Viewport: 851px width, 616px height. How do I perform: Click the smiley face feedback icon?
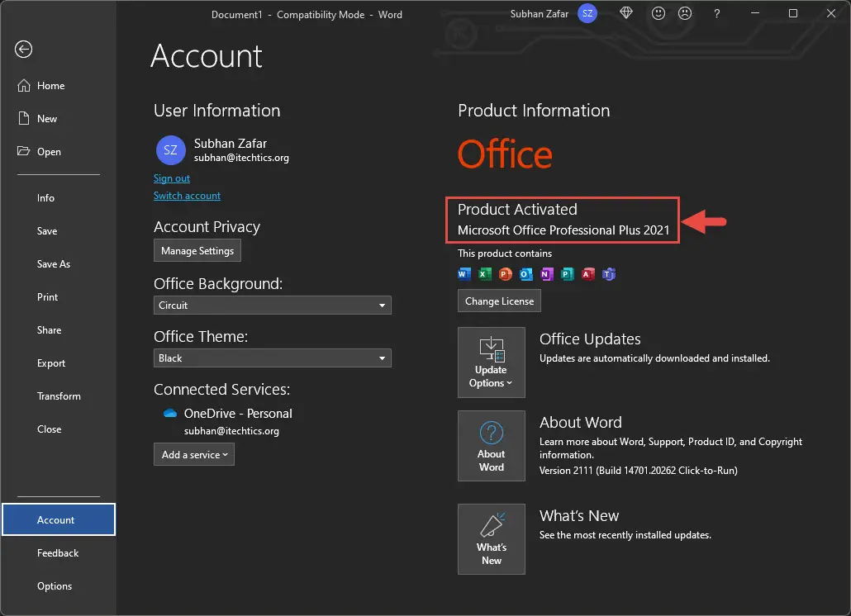pyautogui.click(x=658, y=13)
